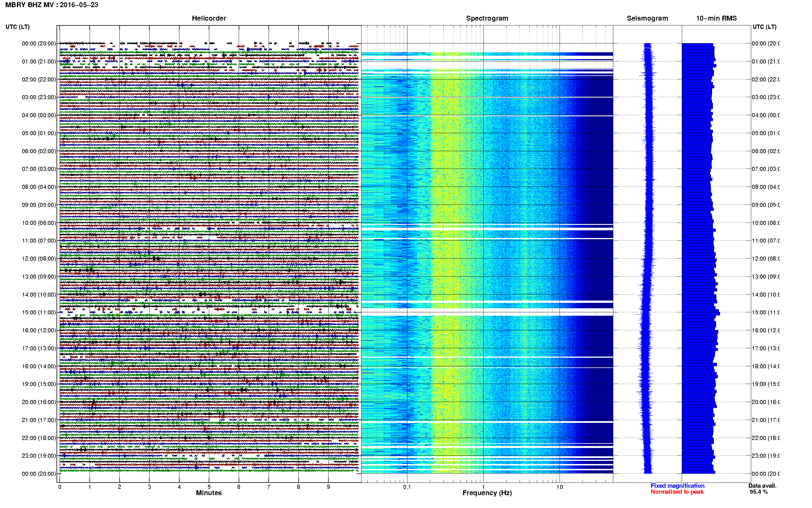Click the left axis label 03:00 (23:00)

click(x=39, y=97)
